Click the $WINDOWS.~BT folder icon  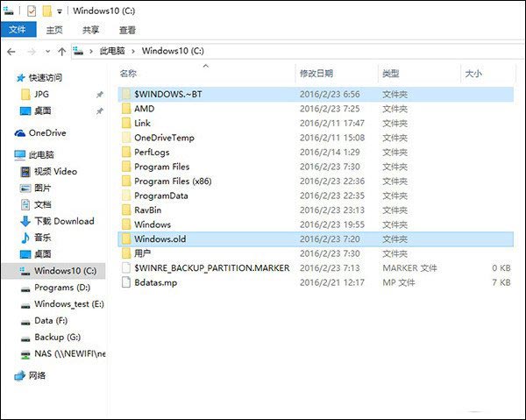(126, 95)
